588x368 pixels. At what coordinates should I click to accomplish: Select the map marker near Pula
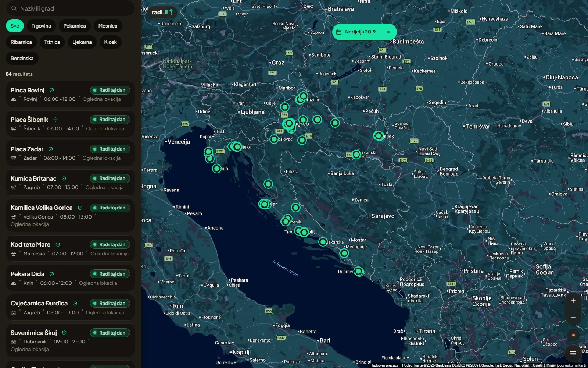coord(217,168)
